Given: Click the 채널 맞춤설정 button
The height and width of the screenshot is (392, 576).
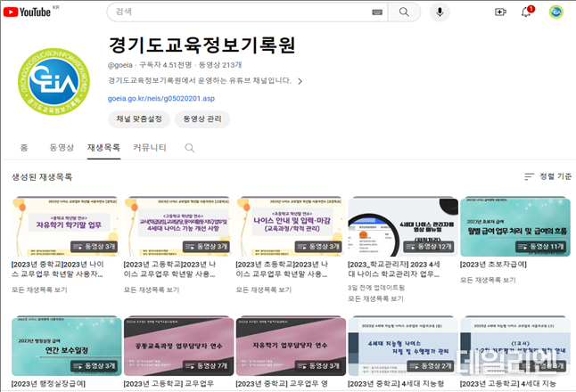Looking at the screenshot, I should click(139, 118).
